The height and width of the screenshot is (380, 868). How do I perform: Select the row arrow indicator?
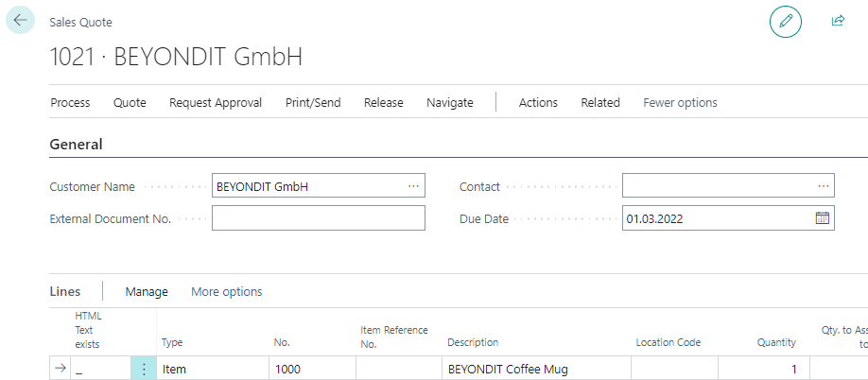click(x=61, y=370)
